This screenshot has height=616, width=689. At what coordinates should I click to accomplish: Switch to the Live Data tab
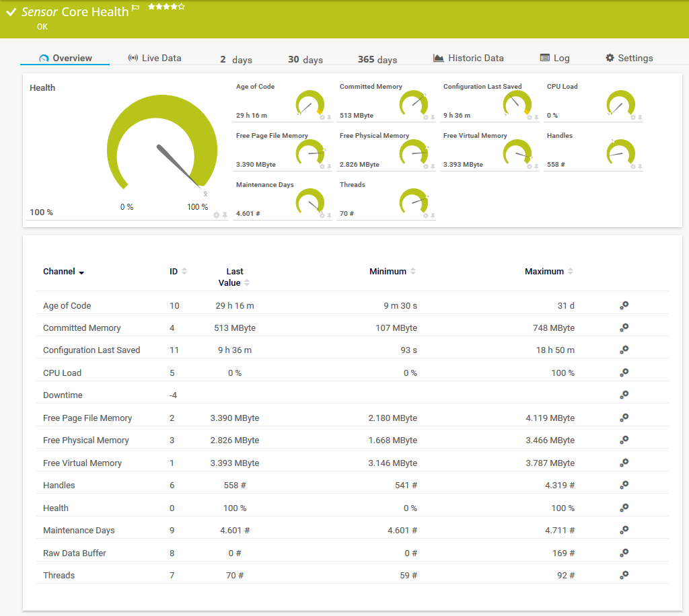155,59
